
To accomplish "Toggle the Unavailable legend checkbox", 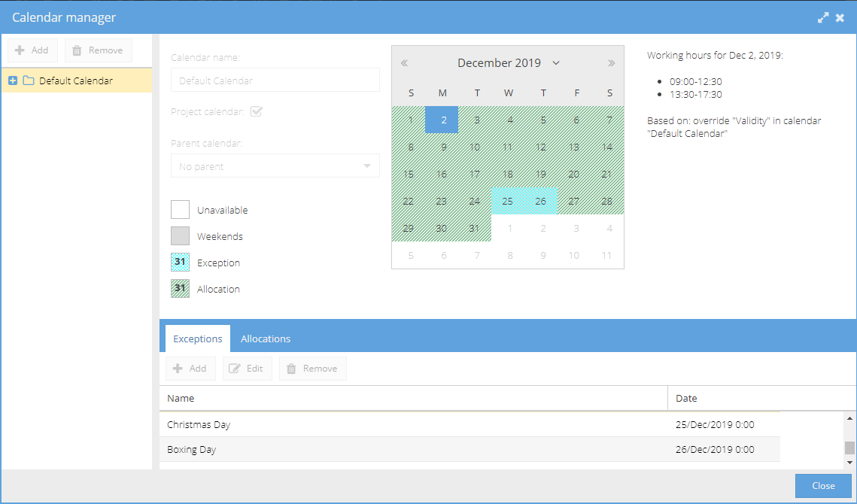I will click(179, 210).
